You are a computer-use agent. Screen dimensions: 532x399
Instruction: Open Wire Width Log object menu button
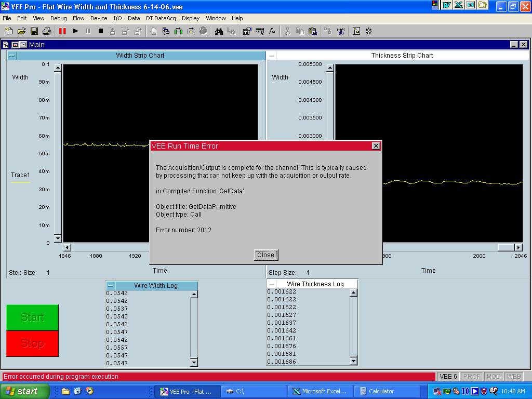110,286
